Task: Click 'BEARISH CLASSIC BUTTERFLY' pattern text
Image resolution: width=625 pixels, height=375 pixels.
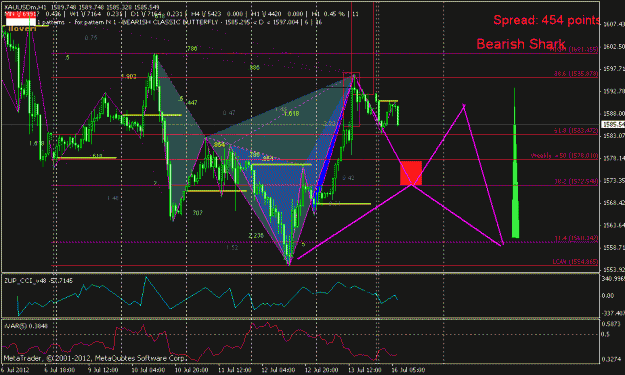Action: click(x=170, y=22)
